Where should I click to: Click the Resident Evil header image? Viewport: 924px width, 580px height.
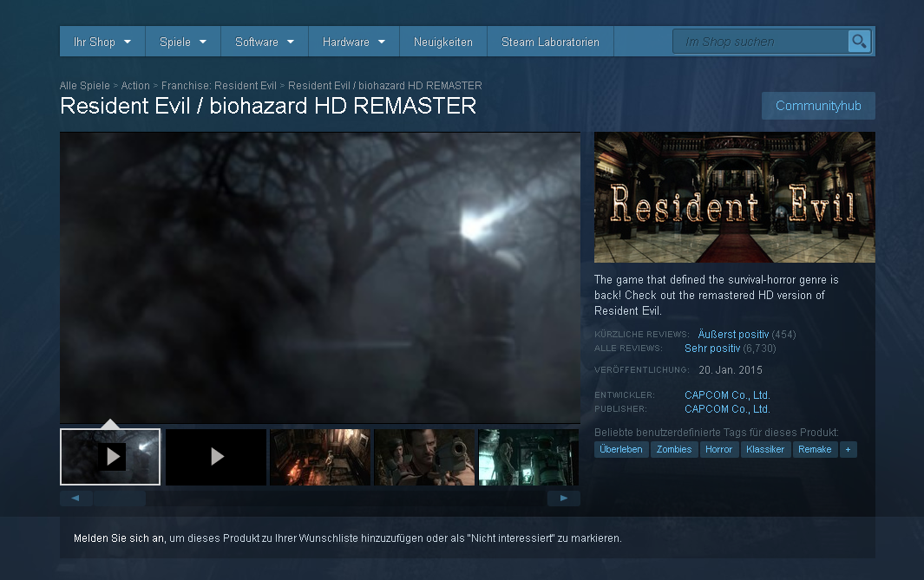pyautogui.click(x=734, y=198)
